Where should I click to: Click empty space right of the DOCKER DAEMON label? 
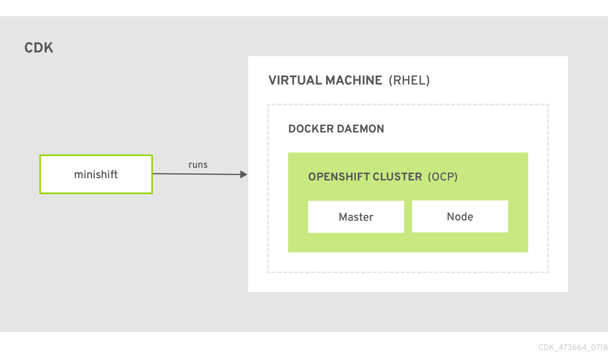point(460,129)
